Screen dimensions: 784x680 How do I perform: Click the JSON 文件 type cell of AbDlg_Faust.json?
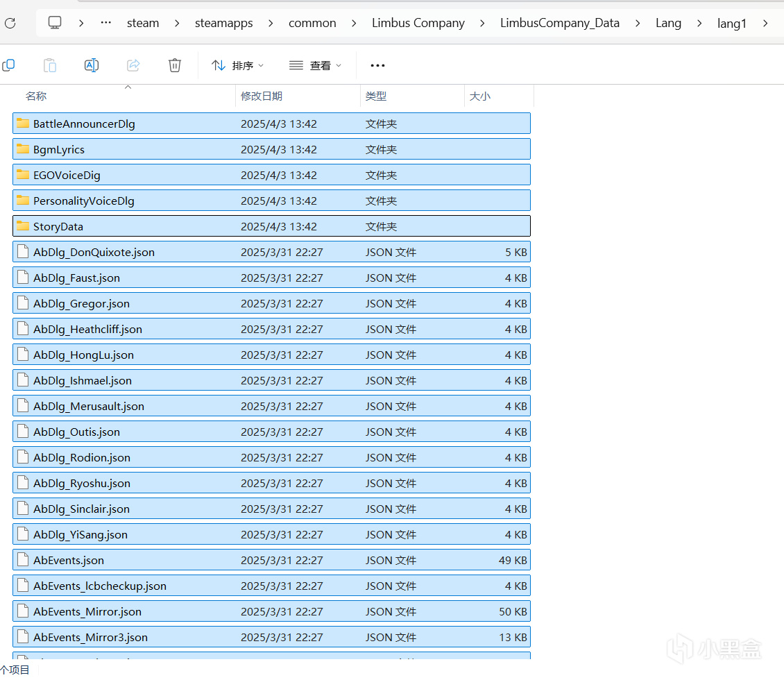coord(391,278)
